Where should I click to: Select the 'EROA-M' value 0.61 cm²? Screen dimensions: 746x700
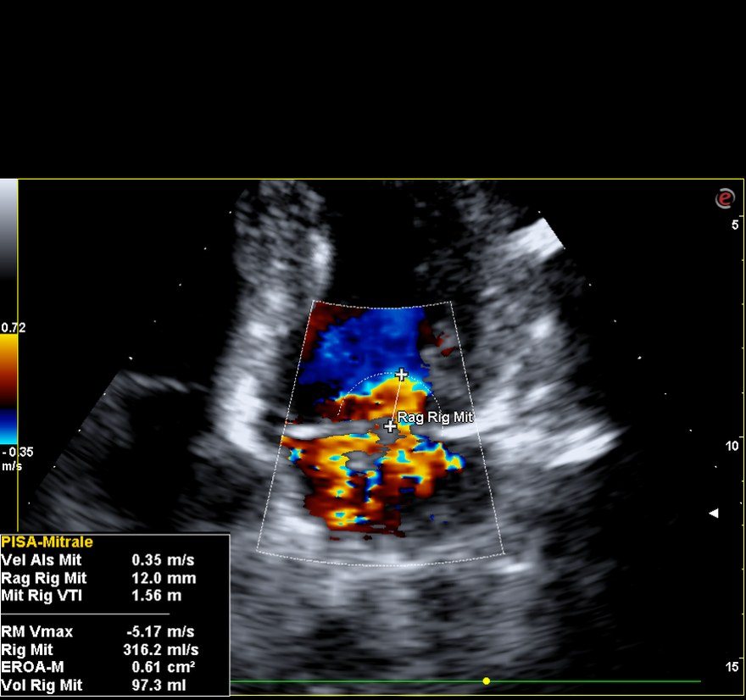click(163, 667)
